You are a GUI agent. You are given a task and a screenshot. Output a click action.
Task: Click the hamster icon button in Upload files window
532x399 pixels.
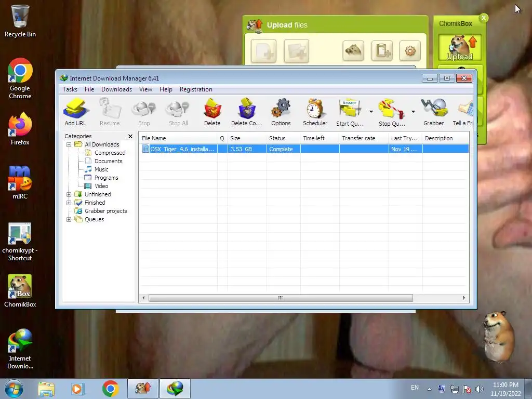click(x=353, y=51)
